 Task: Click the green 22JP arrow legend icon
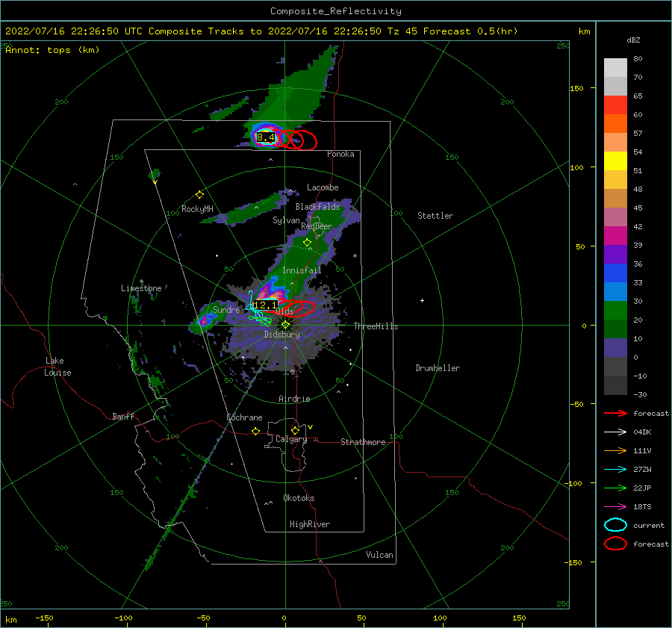point(615,488)
